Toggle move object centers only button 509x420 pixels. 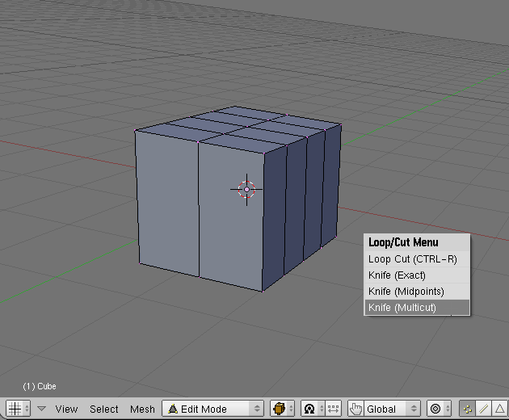(334, 409)
